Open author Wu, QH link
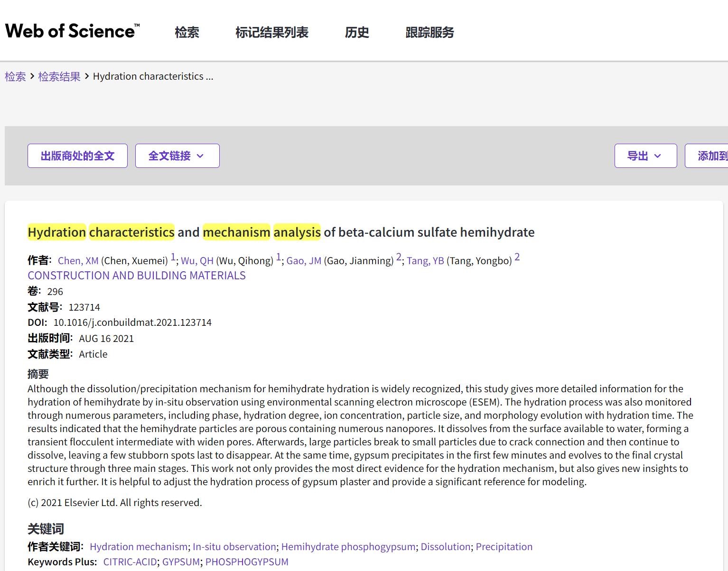728x571 pixels. tap(197, 260)
